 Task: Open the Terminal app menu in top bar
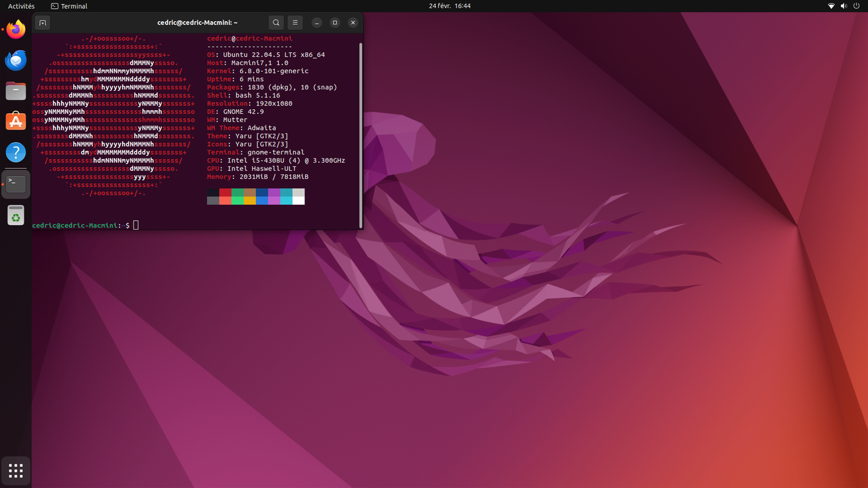point(69,6)
